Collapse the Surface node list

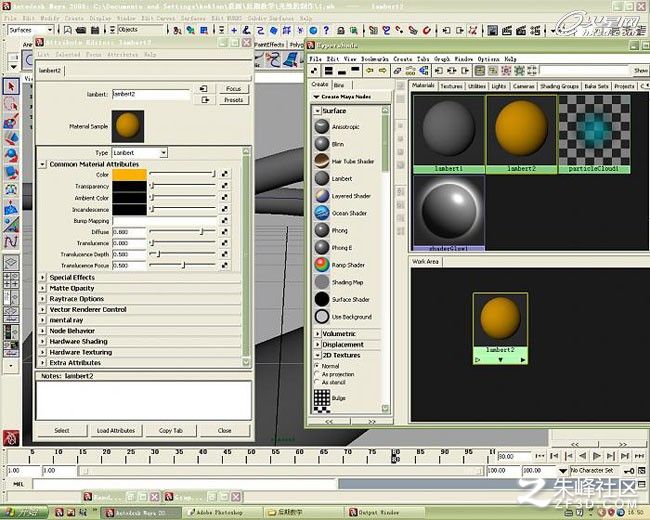(x=318, y=111)
